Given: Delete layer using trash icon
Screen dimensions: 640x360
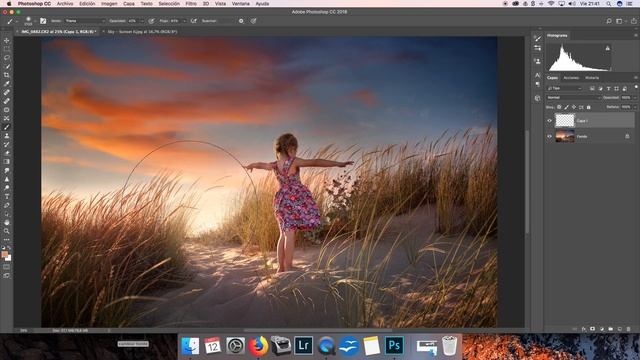Looking at the screenshot, I should click(629, 329).
